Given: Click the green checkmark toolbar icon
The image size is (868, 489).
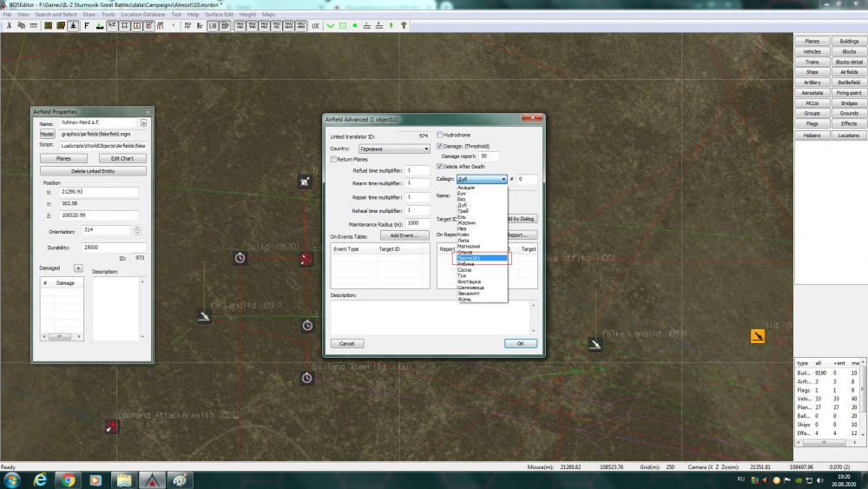Looking at the screenshot, I should [330, 25].
